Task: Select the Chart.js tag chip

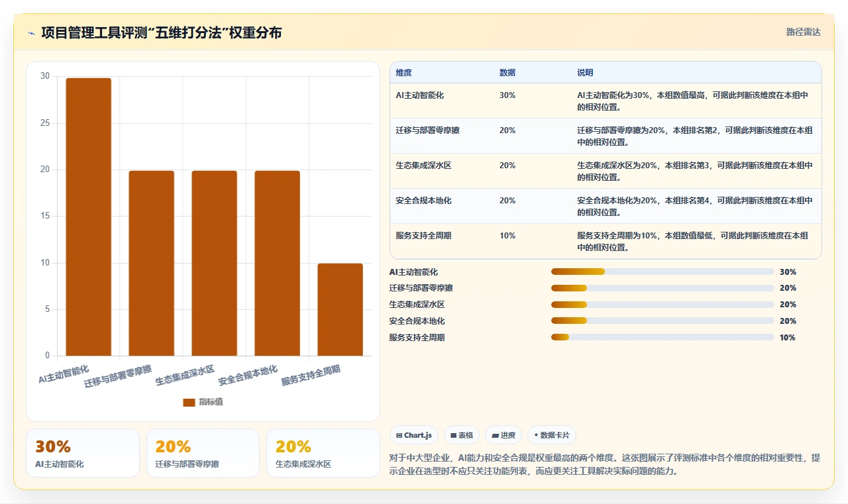Action: [x=414, y=435]
